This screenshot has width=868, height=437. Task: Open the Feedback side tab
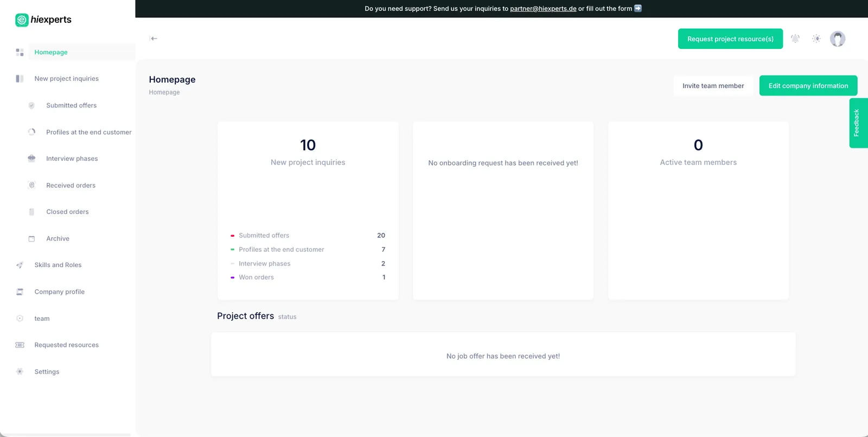pos(858,123)
